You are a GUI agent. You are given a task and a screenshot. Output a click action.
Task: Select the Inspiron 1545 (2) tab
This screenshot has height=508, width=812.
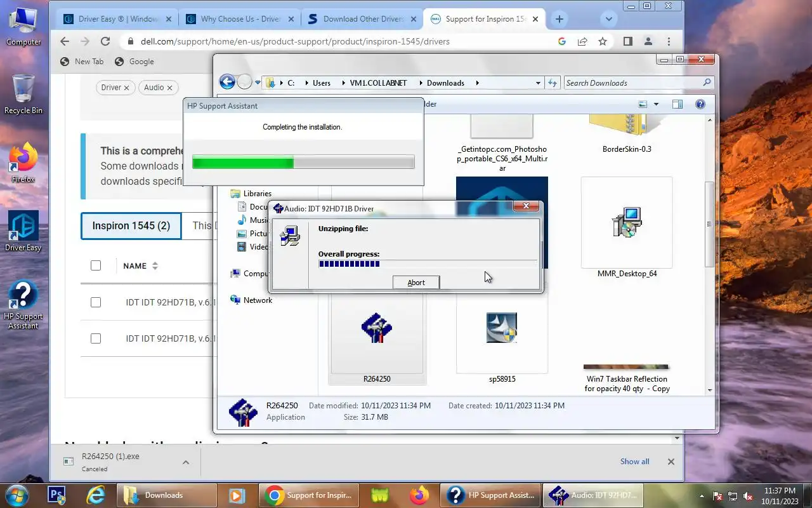[131, 226]
